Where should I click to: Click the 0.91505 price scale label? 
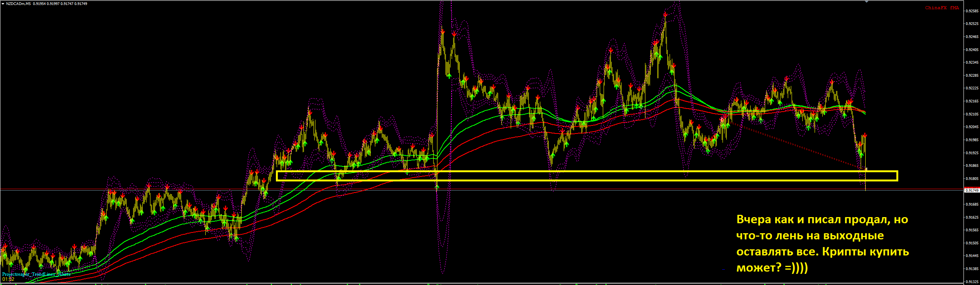coord(972,243)
